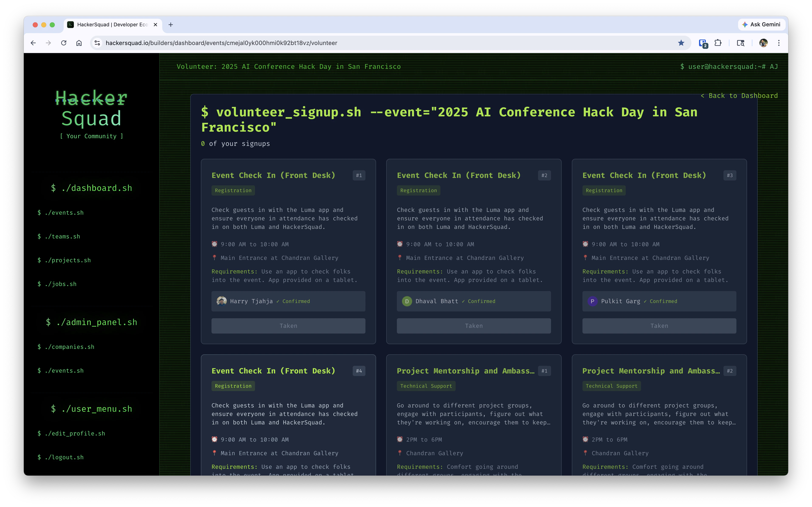Click the address bar URL
The width and height of the screenshot is (812, 507).
(x=221, y=43)
